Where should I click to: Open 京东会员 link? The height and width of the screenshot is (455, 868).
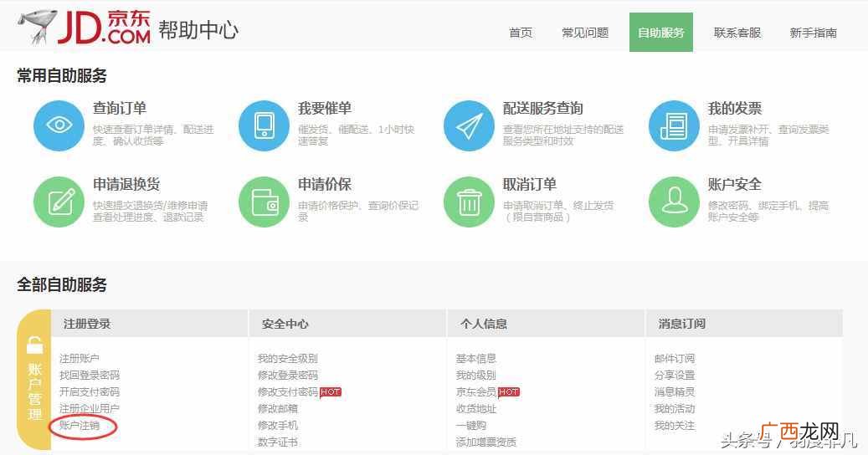click(x=475, y=391)
